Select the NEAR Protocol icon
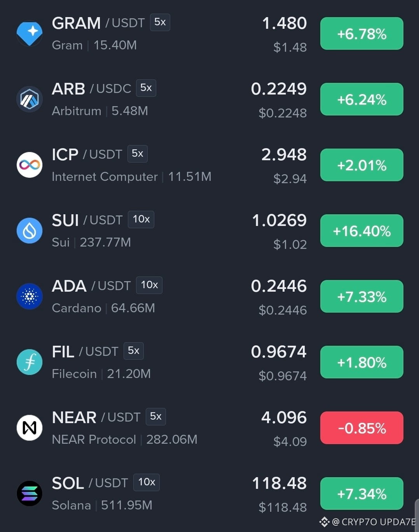 click(x=30, y=428)
